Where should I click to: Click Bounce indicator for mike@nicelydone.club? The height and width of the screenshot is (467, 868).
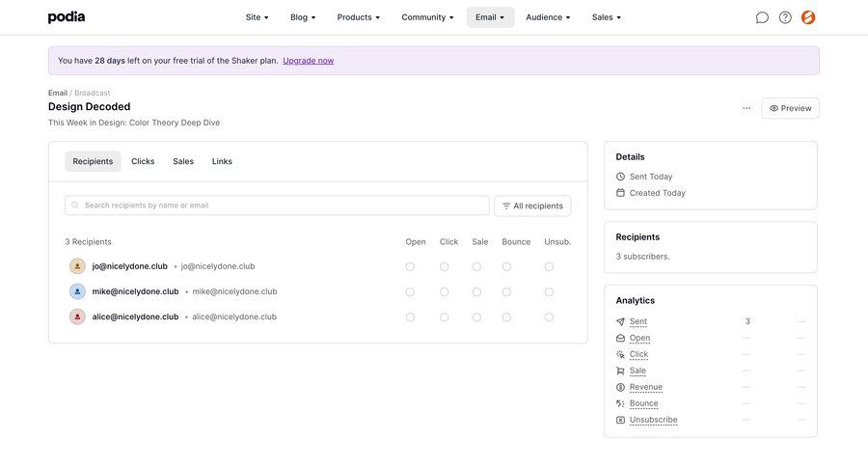(506, 292)
